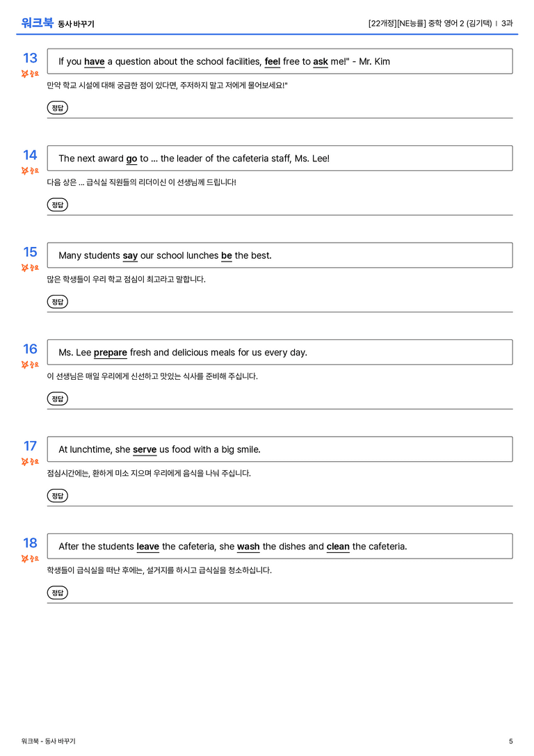Click the 워크북 title in the header
Image resolution: width=534 pixels, height=756 pixels.
pos(37,23)
